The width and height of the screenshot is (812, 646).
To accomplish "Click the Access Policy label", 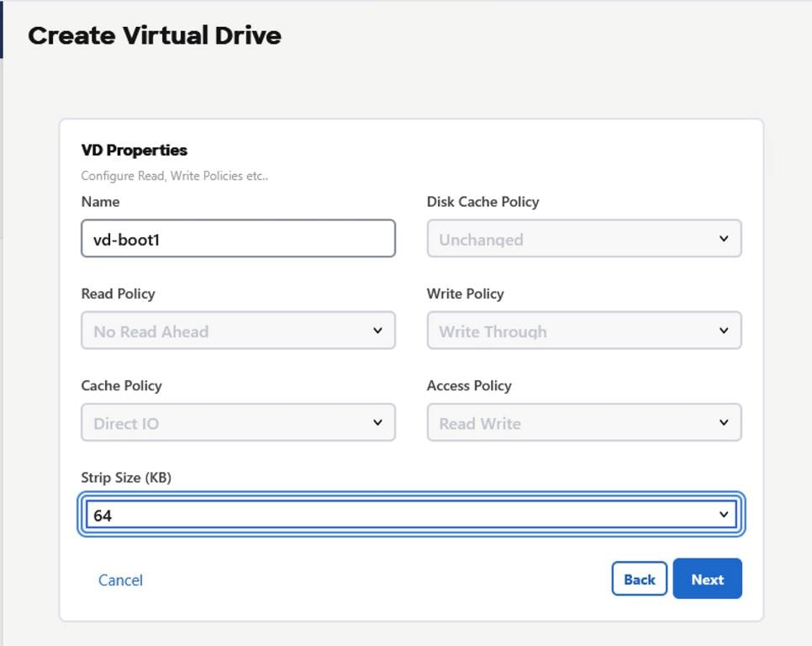I will point(469,385).
